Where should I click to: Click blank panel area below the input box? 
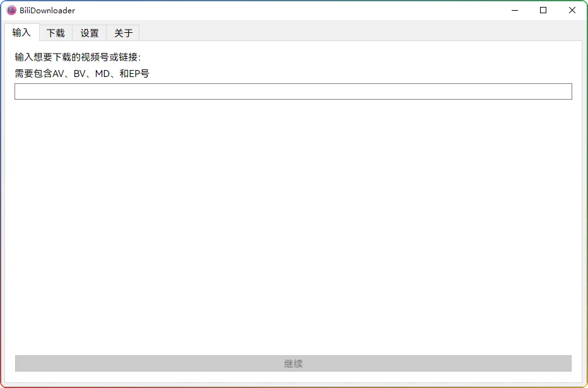293,221
